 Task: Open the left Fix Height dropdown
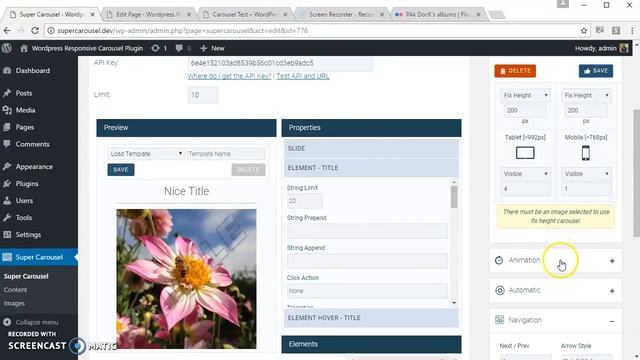pyautogui.click(x=525, y=95)
